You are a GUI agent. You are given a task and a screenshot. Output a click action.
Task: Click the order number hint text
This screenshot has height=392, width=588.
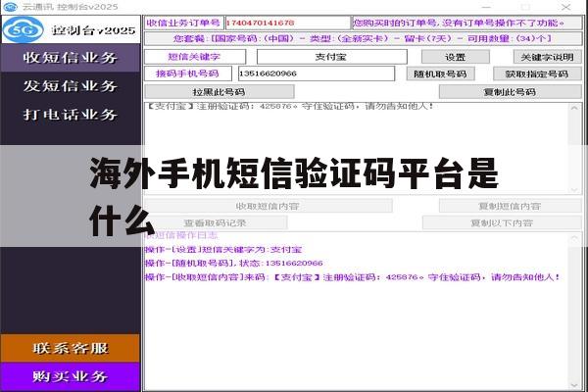(x=466, y=23)
